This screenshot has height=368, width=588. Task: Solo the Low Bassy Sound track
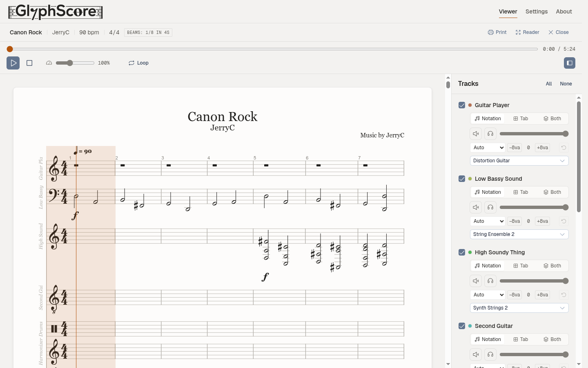[490, 207]
